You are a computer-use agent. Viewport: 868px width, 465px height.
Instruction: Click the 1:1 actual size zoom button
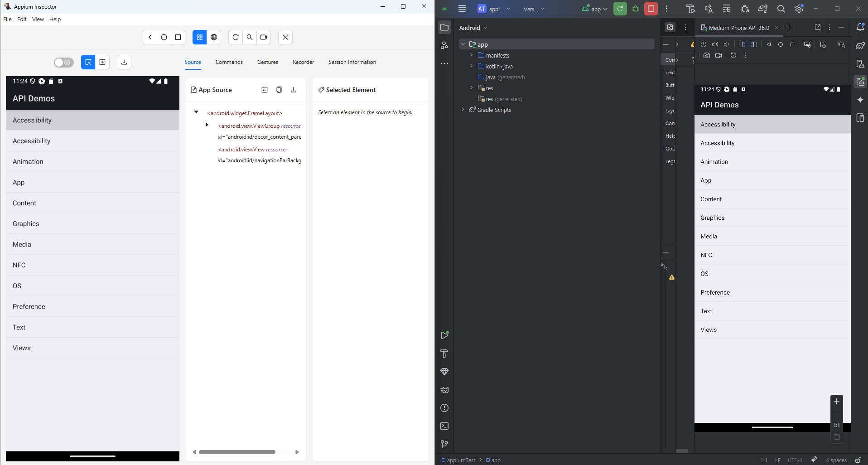(x=837, y=425)
